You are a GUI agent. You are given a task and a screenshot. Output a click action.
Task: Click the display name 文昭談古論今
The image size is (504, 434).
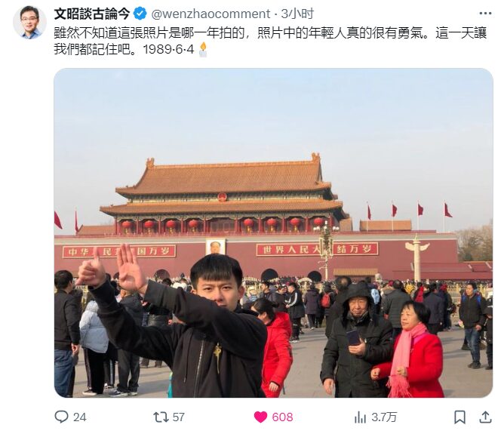pyautogui.click(x=91, y=14)
